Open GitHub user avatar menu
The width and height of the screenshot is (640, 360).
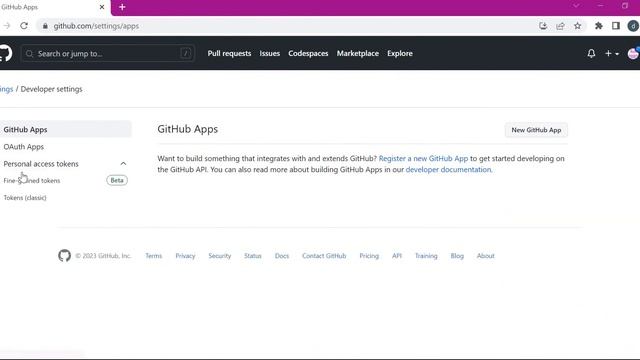pyautogui.click(x=633, y=53)
